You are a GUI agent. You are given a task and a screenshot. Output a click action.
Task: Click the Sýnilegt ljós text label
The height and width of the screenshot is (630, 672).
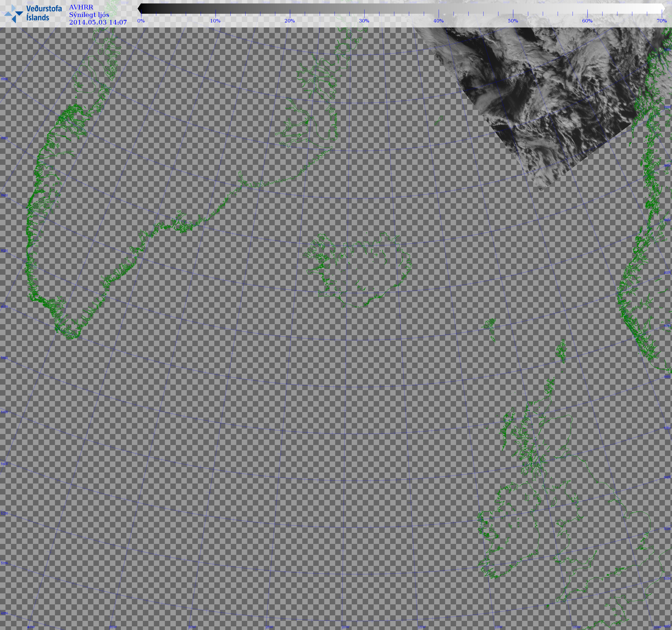(89, 14)
